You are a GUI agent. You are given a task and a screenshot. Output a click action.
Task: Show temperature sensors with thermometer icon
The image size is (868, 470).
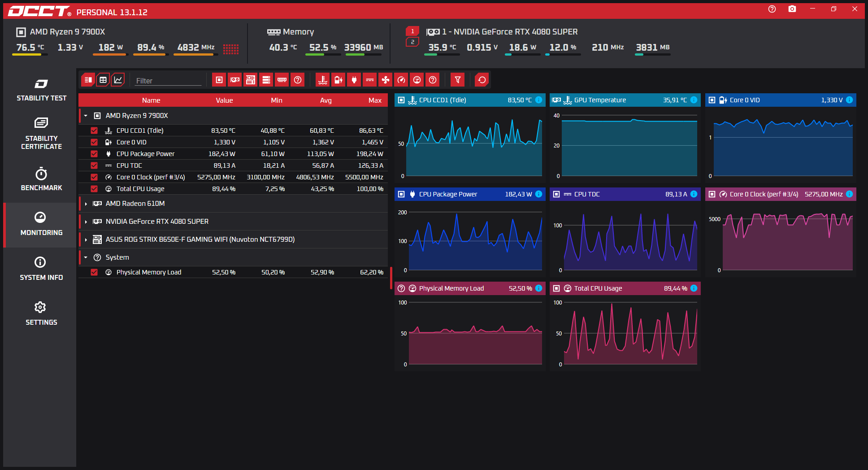(323, 80)
